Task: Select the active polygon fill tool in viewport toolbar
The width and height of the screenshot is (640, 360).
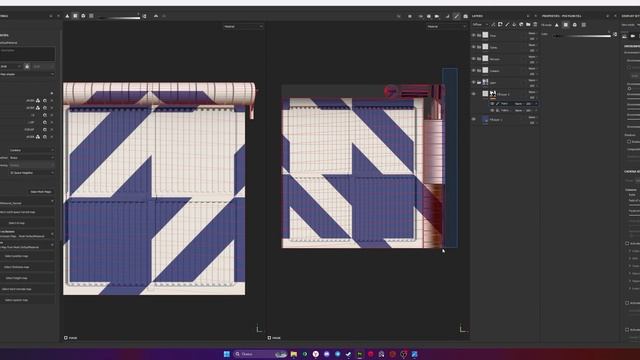Action: [x=456, y=16]
